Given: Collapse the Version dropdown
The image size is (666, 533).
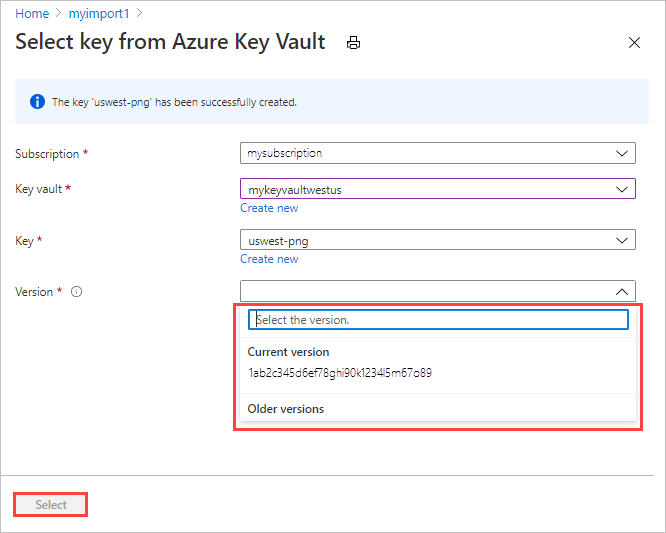Looking at the screenshot, I should pyautogui.click(x=622, y=292).
